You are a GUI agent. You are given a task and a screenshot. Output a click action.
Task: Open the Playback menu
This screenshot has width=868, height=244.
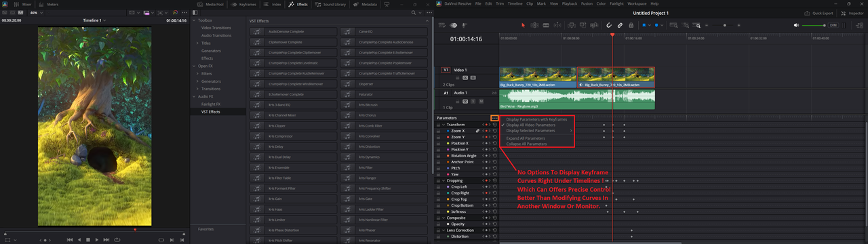pos(570,3)
